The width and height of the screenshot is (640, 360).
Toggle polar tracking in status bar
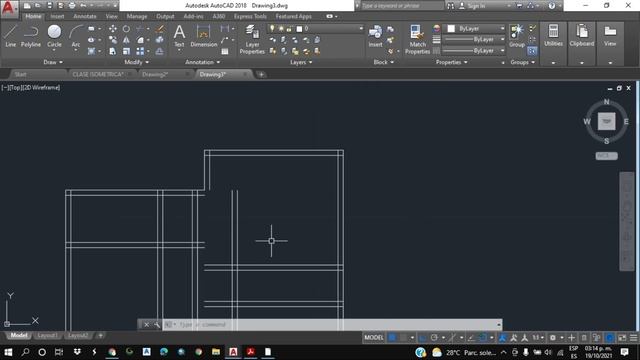click(434, 338)
